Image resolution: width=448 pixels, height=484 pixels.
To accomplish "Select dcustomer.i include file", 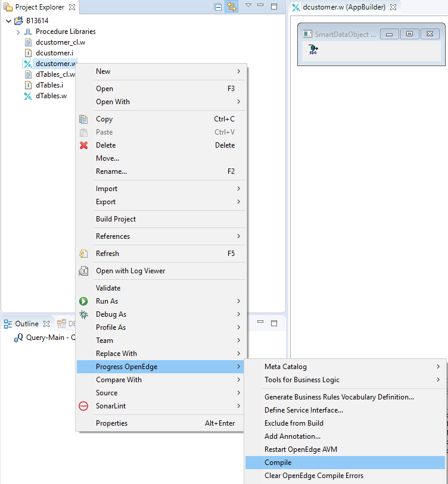I will click(54, 53).
